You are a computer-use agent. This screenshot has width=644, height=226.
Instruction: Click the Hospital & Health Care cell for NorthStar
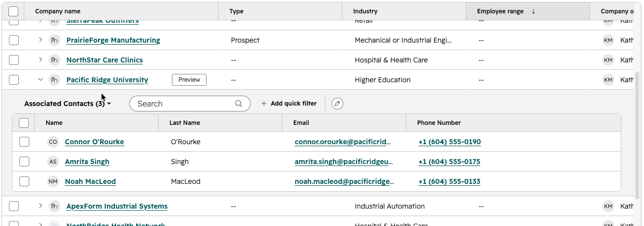click(391, 60)
